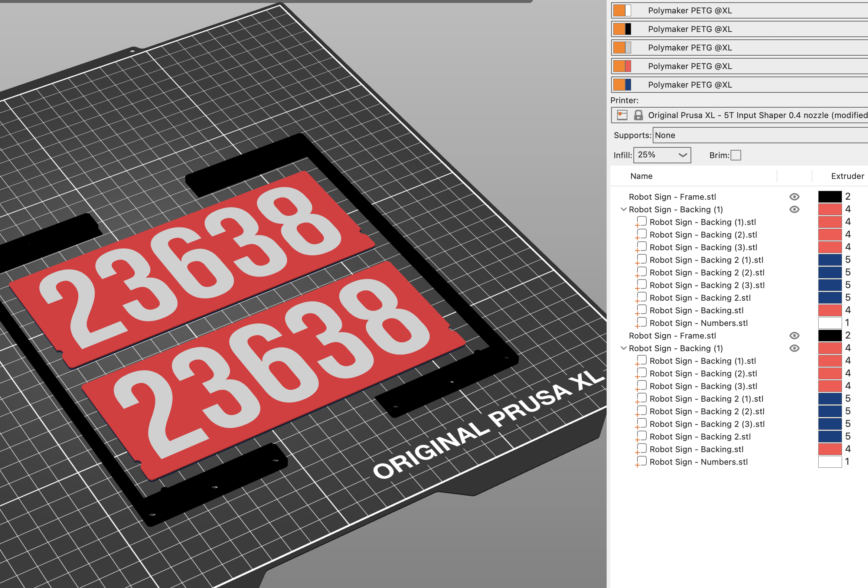Click the Name column header
The width and height of the screenshot is (868, 588).
(641, 176)
